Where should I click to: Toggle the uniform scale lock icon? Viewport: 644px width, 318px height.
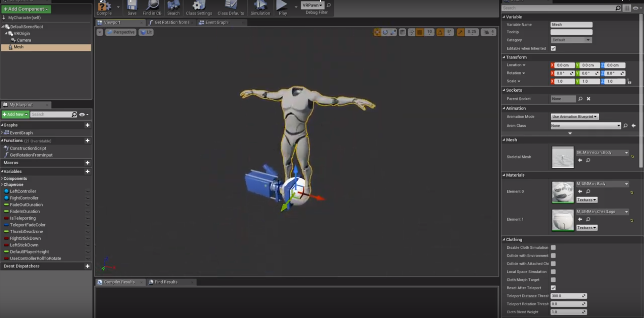point(629,81)
